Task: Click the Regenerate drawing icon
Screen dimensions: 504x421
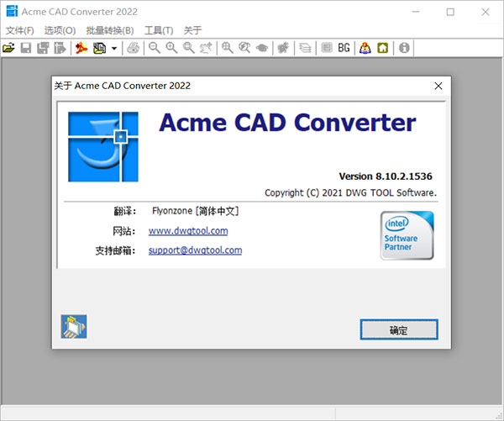Action: (x=283, y=48)
